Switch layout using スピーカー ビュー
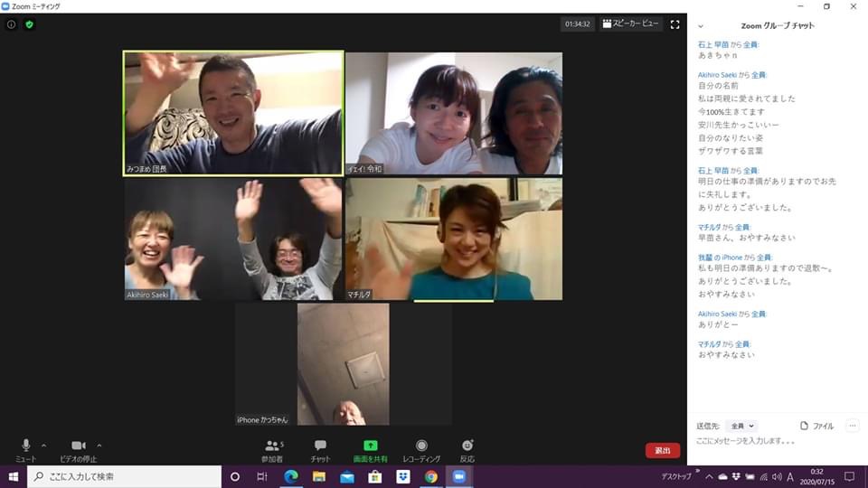868x488 pixels. click(x=631, y=24)
